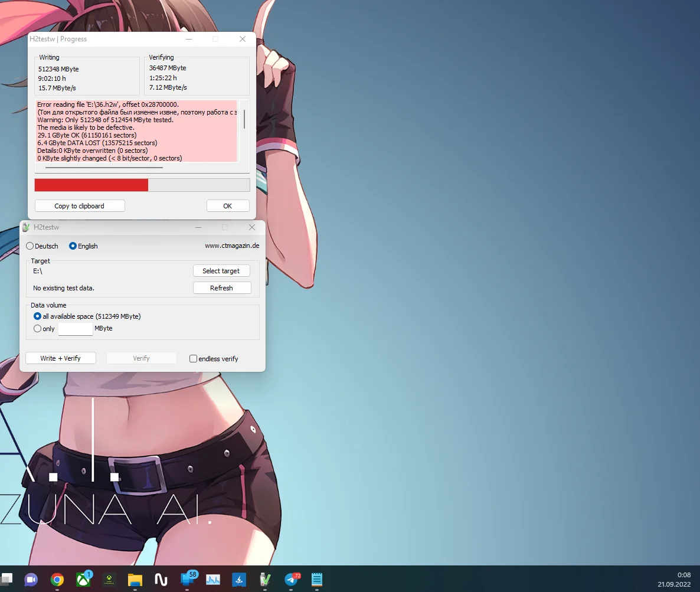Open the clock showing 0:08 21.09.2022

point(674,580)
